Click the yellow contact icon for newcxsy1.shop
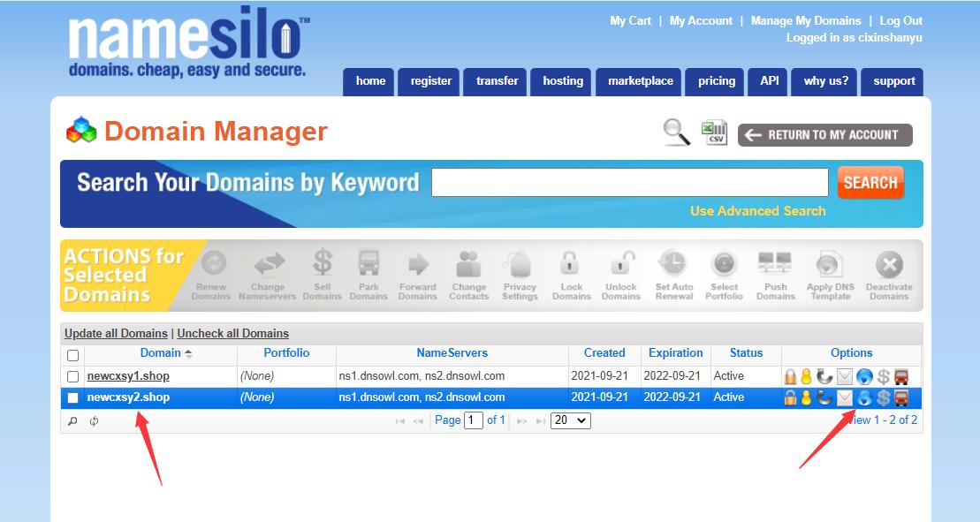The image size is (980, 522). coord(806,376)
